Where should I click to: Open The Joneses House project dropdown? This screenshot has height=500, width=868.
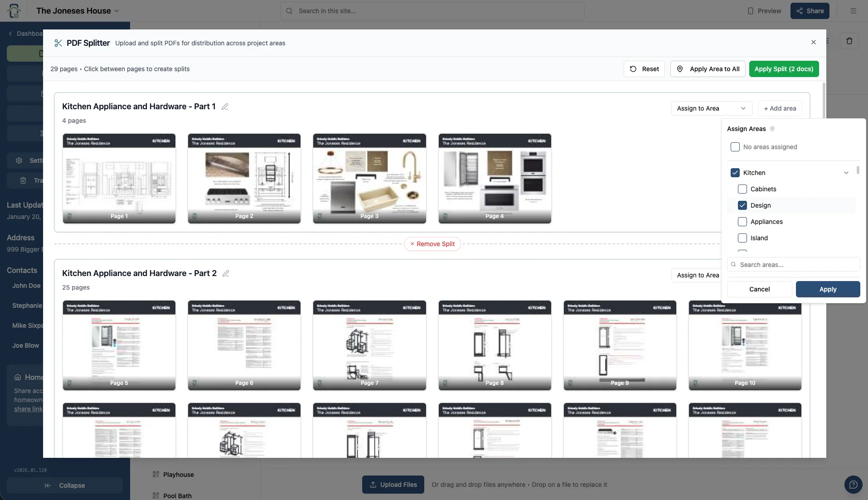point(78,11)
